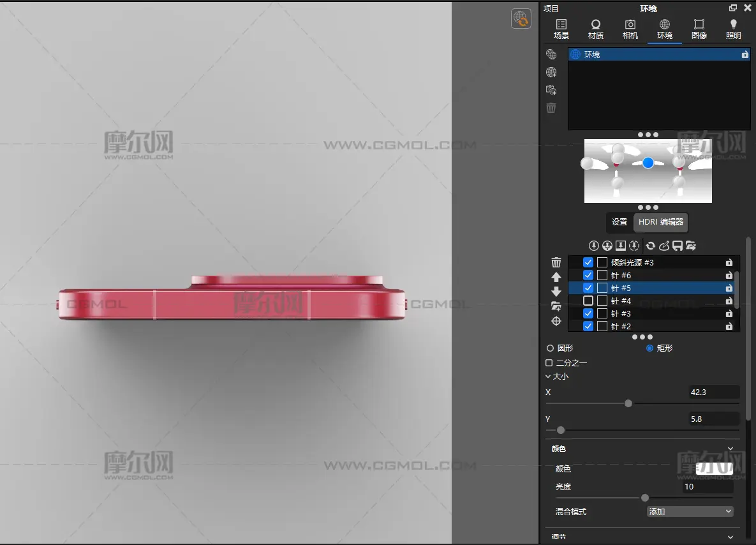Image resolution: width=756 pixels, height=545 pixels.
Task: Tick the 二分之一 checkbox
Action: [549, 362]
